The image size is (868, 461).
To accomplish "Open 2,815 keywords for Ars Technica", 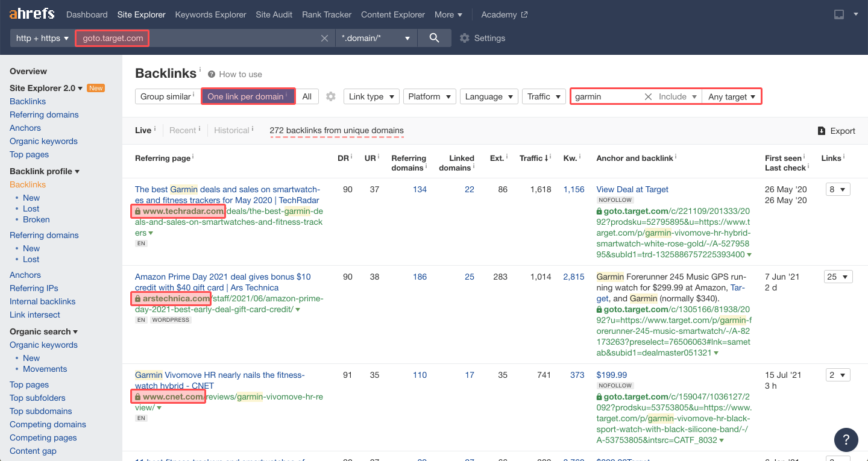I will [x=574, y=277].
